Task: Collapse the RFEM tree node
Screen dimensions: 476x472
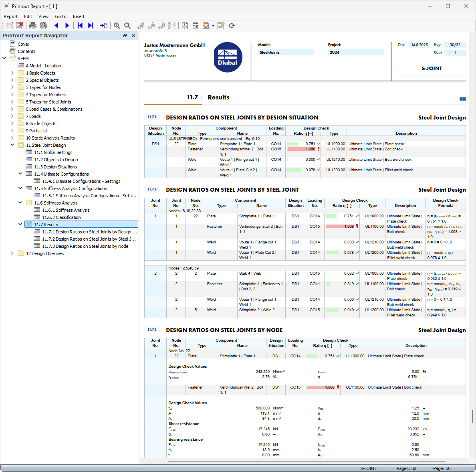Action: click(x=4, y=59)
